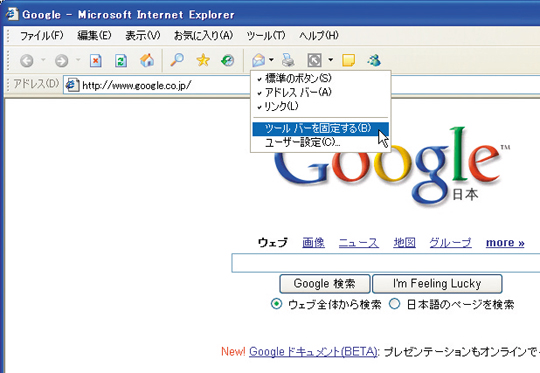Select 日本語のページを検索 radio button
Viewport: 540px width, 373px height.
click(394, 304)
